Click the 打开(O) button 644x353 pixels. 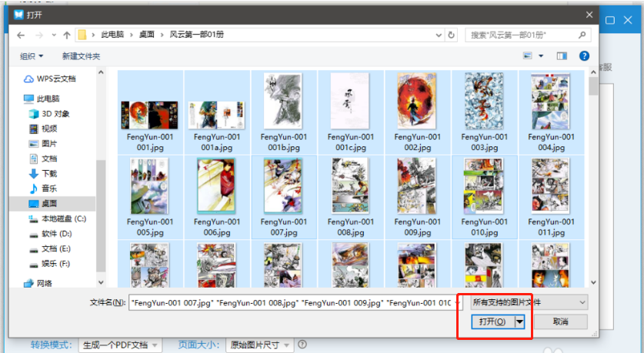click(x=493, y=321)
